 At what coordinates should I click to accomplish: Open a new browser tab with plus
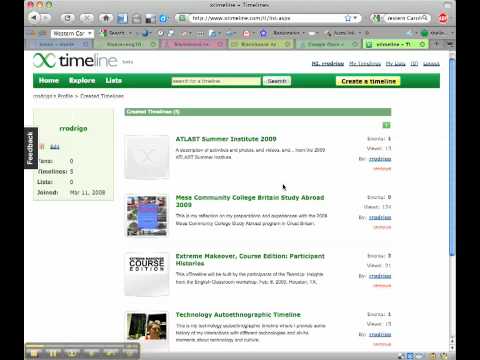click(x=436, y=44)
